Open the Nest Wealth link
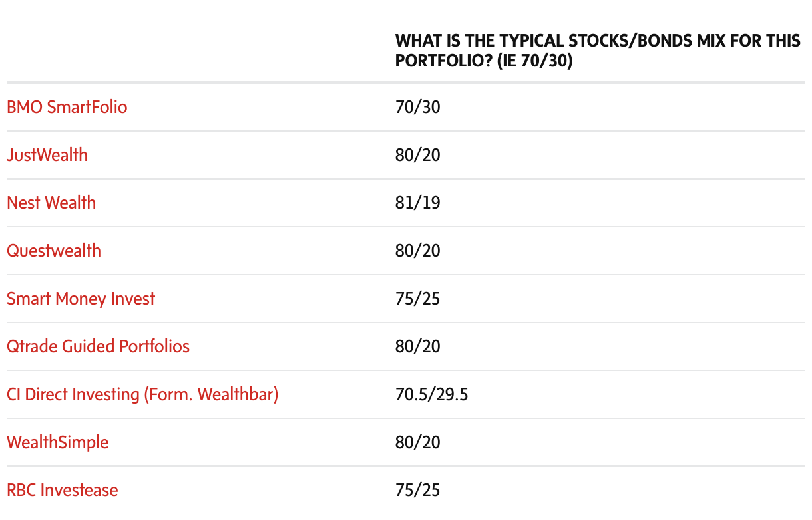This screenshot has width=812, height=520. coord(51,203)
